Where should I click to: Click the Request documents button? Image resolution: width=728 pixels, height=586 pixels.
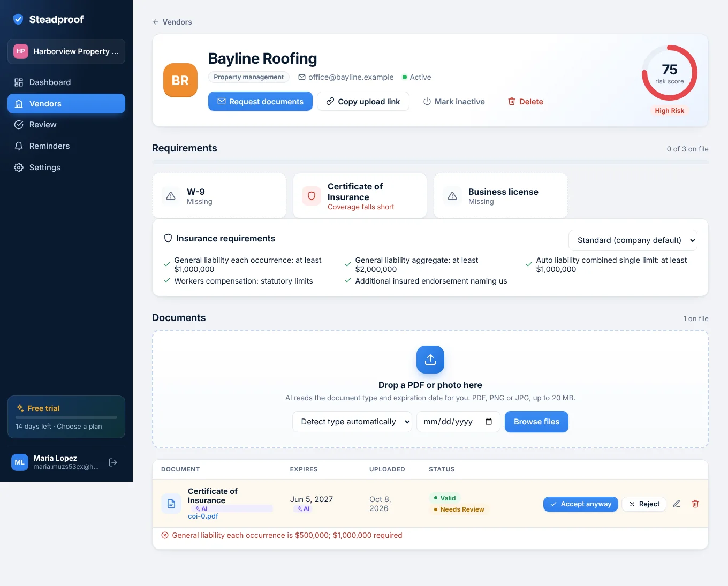260,102
